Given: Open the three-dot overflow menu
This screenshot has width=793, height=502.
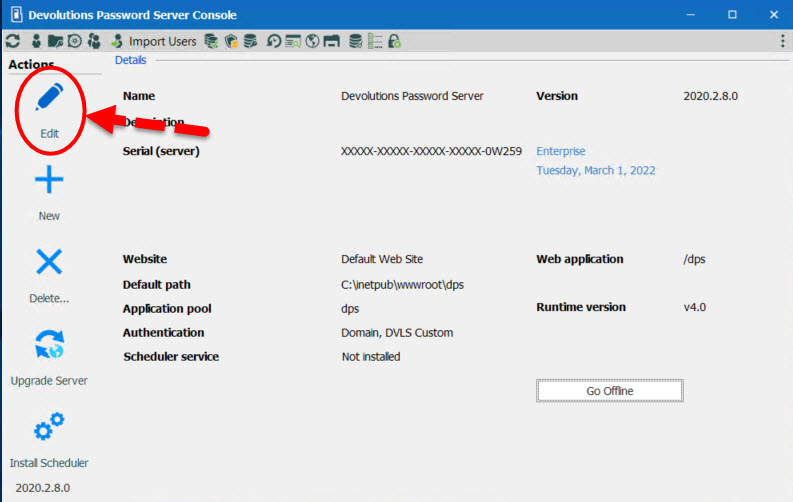Looking at the screenshot, I should tap(781, 41).
